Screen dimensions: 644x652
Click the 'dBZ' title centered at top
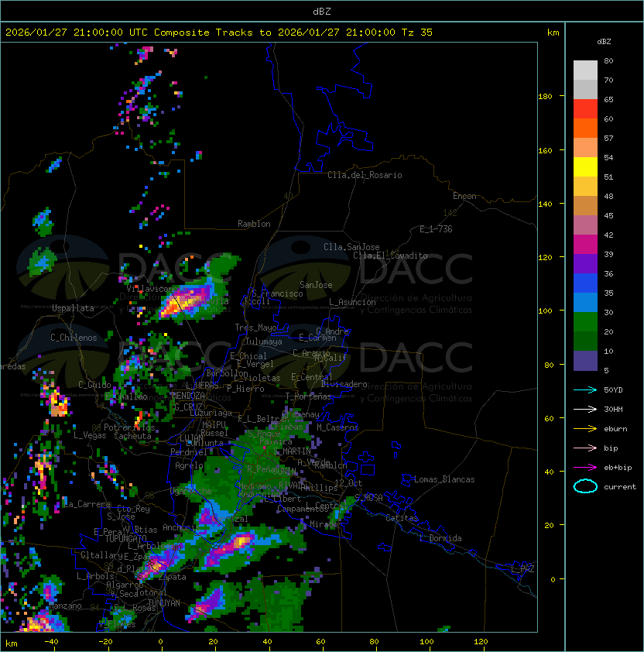(322, 12)
